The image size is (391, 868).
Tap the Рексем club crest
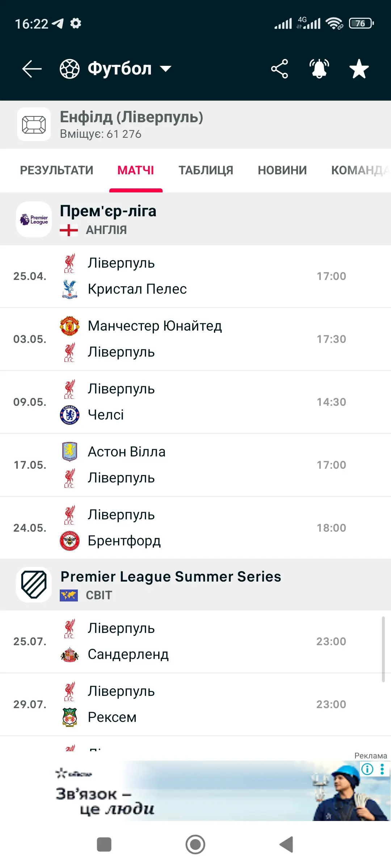click(70, 717)
